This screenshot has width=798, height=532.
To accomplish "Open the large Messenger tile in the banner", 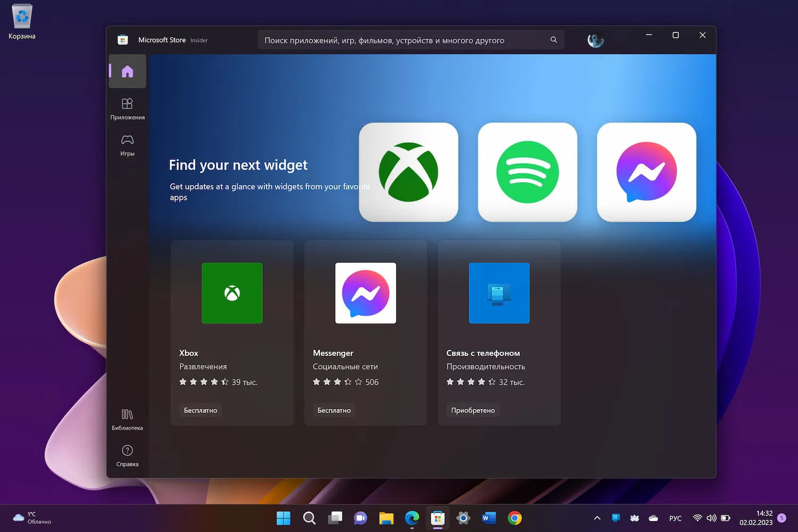I will tap(647, 172).
